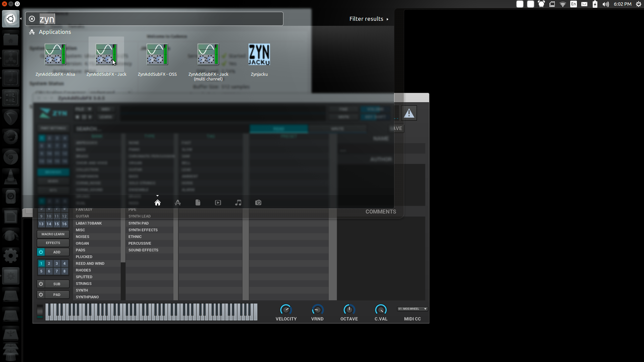This screenshot has height=362, width=644.
Task: Adjust the VELOCITY knob
Action: (x=286, y=309)
